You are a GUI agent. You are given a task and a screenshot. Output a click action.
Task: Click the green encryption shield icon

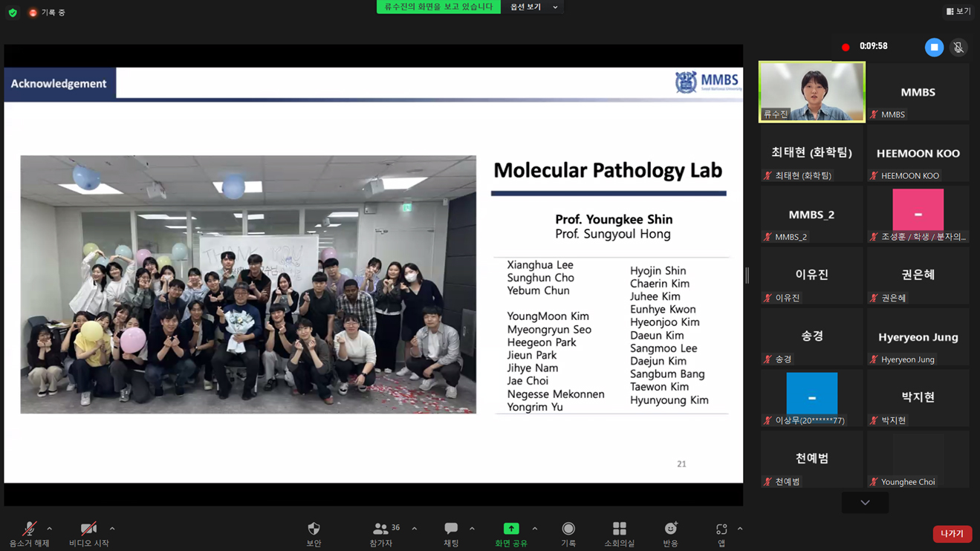[x=13, y=13]
